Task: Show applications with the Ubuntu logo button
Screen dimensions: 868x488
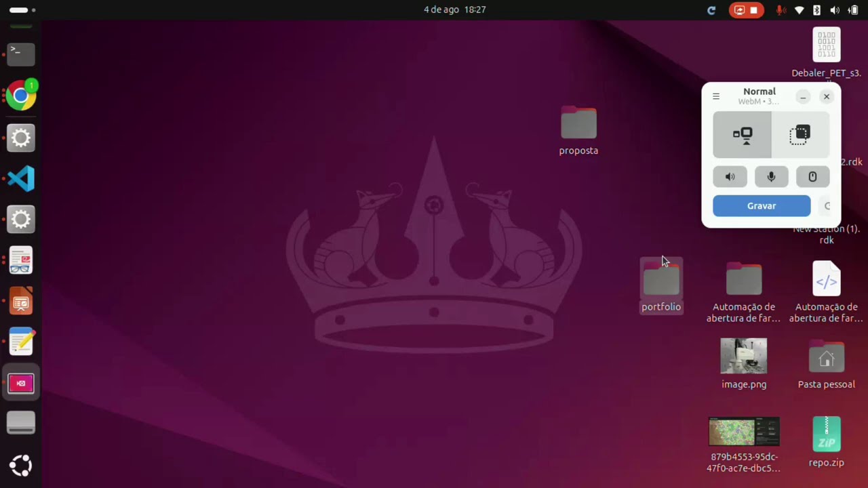Action: [21, 466]
